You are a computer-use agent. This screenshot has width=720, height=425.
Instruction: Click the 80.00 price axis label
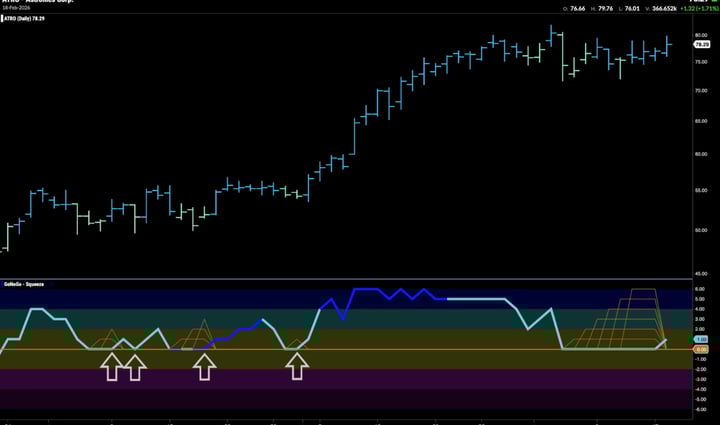[701, 35]
